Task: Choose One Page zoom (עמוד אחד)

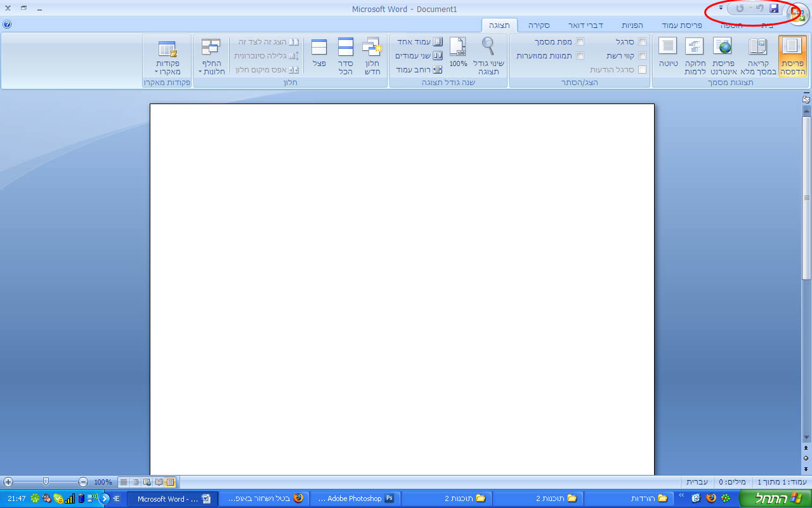Action: click(x=419, y=42)
